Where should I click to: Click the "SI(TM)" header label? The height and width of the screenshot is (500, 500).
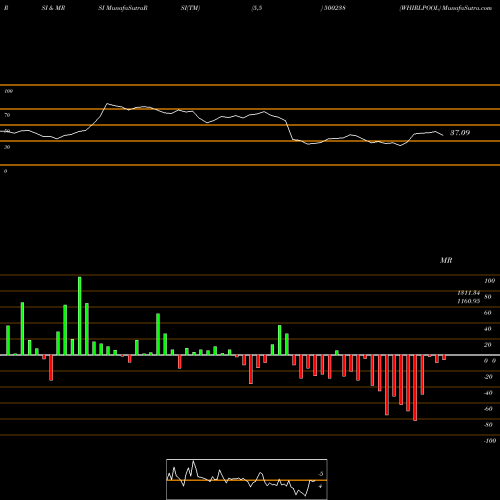[190, 8]
